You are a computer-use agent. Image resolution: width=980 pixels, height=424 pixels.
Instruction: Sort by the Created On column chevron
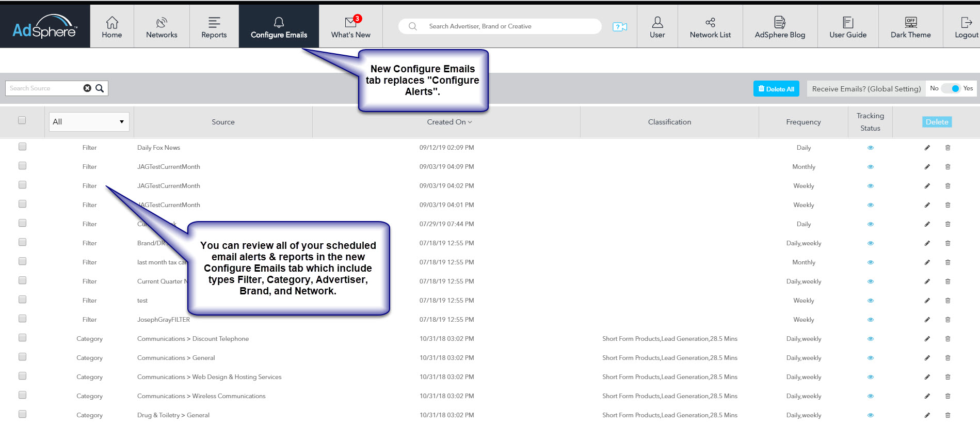pyautogui.click(x=470, y=122)
